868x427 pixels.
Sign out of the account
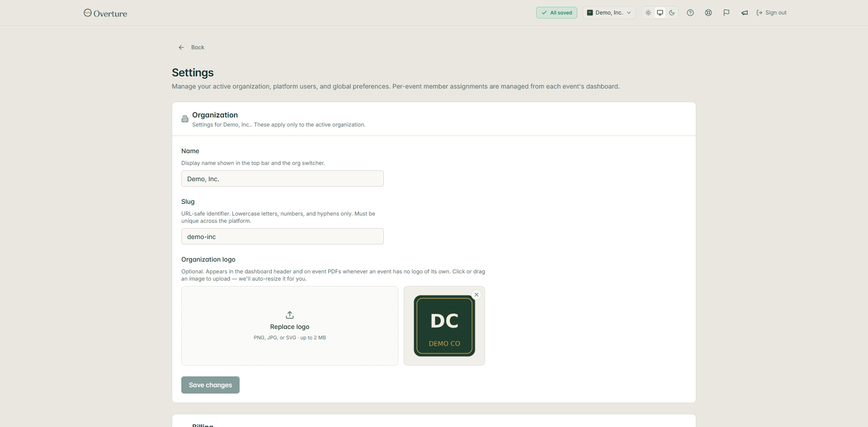pos(771,13)
